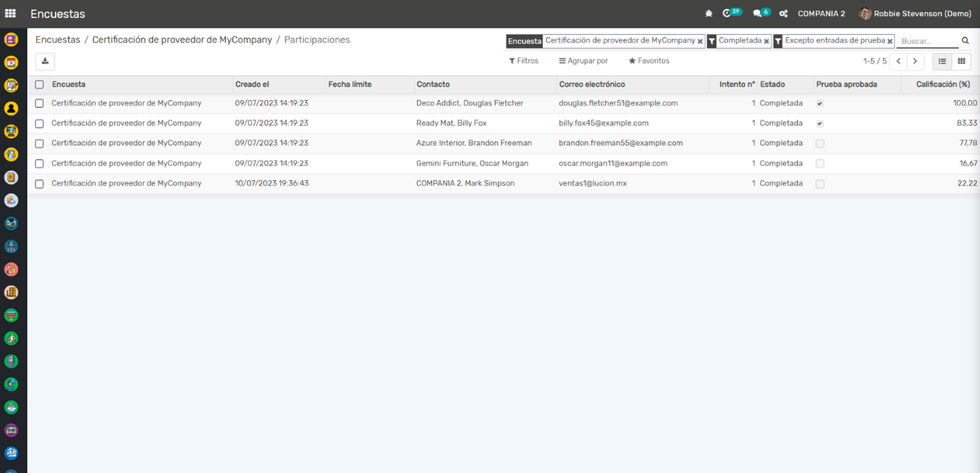The width and height of the screenshot is (980, 473).
Task: Open the apps grid menu icon
Action: point(10,14)
